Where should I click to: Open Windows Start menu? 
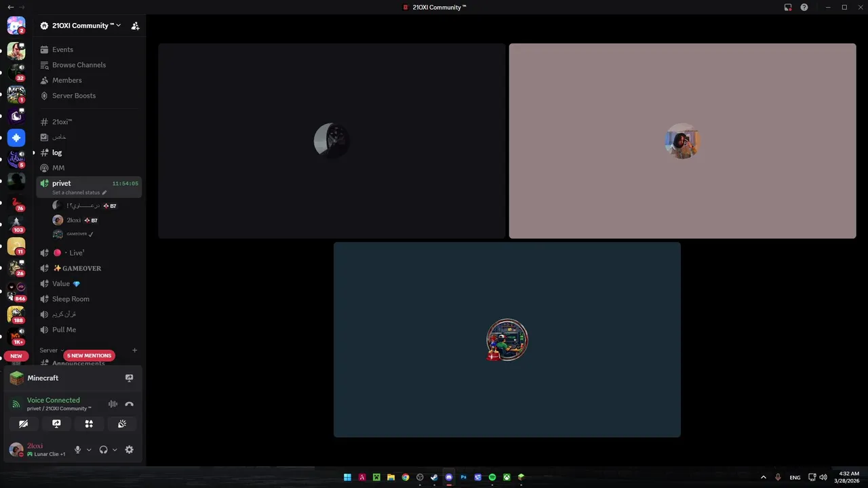347,477
